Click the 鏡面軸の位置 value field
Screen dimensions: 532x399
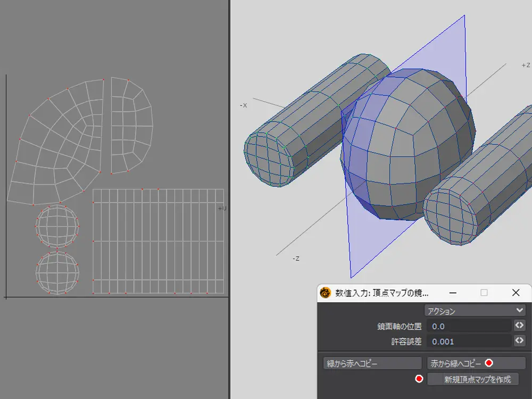pos(468,326)
